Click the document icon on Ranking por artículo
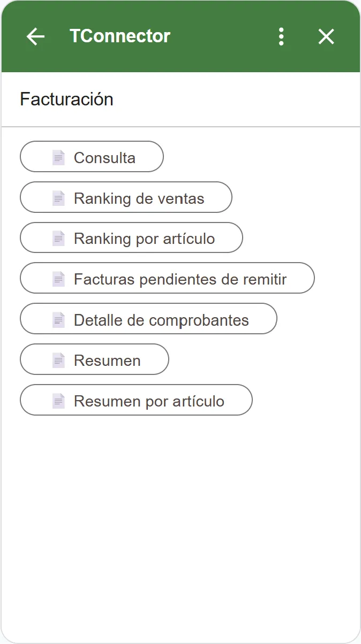This screenshot has width=361, height=644. [x=59, y=238]
